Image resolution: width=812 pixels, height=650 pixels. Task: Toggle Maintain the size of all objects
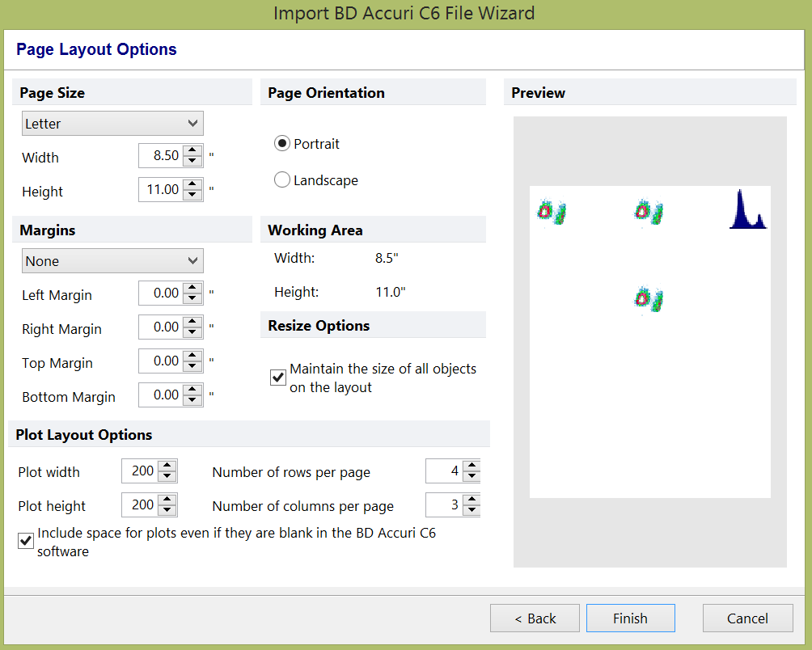(x=278, y=378)
